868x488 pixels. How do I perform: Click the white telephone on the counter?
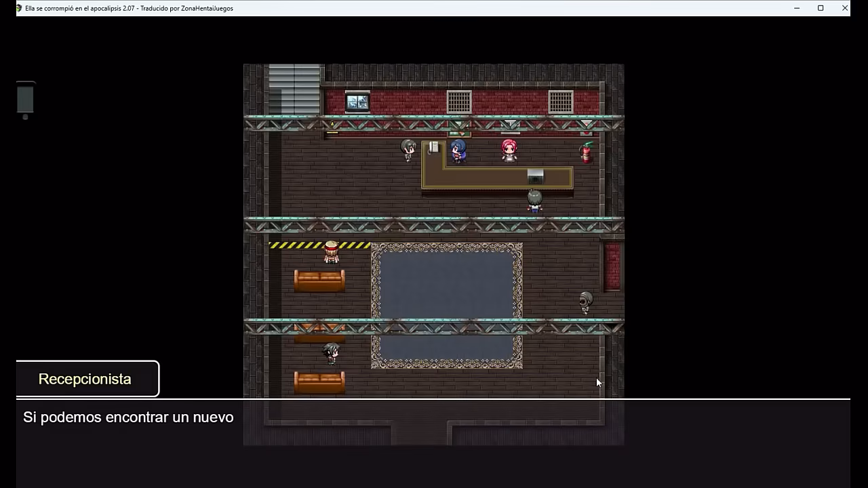click(433, 147)
